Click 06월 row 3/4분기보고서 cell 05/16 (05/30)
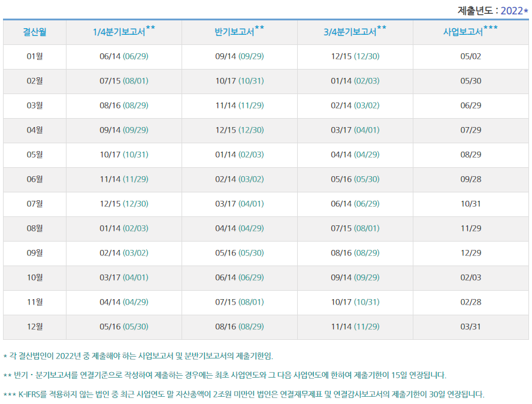This screenshot has height=404, width=532. pyautogui.click(x=355, y=179)
